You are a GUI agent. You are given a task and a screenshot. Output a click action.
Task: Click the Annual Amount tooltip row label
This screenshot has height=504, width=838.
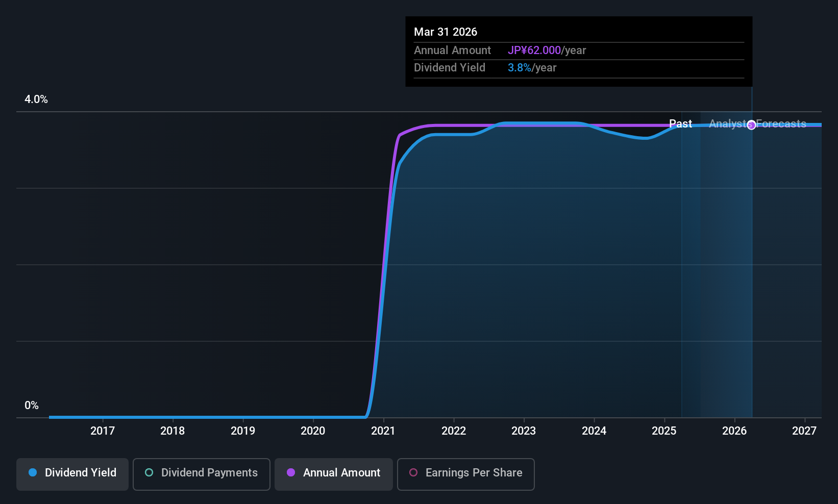[452, 51]
